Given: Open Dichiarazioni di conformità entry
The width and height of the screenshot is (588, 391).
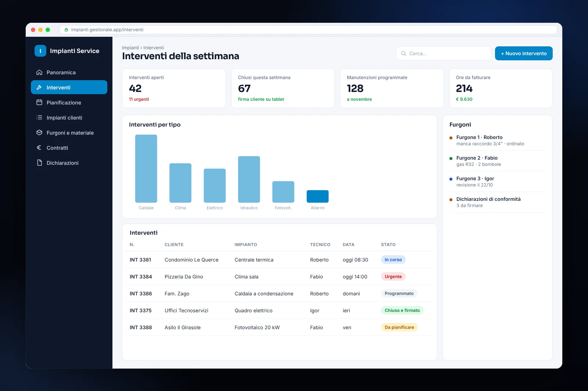Looking at the screenshot, I should 498,202.
